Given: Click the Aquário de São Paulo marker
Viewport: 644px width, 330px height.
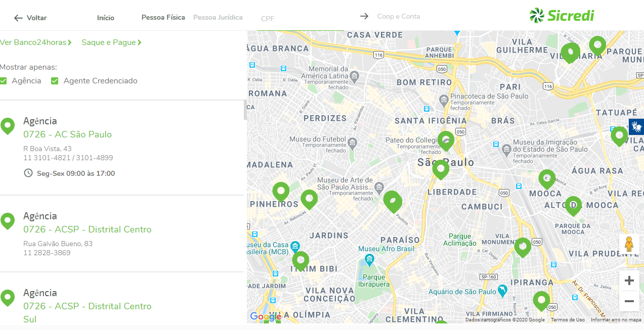Looking at the screenshot, I should (x=502, y=291).
